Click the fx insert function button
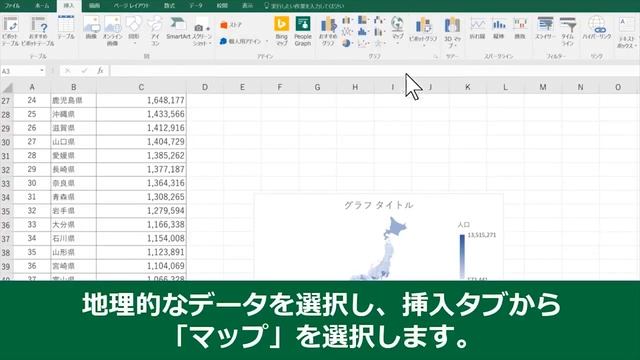The image size is (640, 360). coord(100,71)
